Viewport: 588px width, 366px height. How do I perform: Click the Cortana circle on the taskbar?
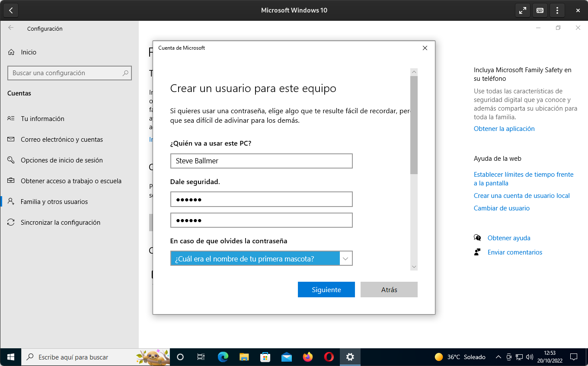[180, 357]
